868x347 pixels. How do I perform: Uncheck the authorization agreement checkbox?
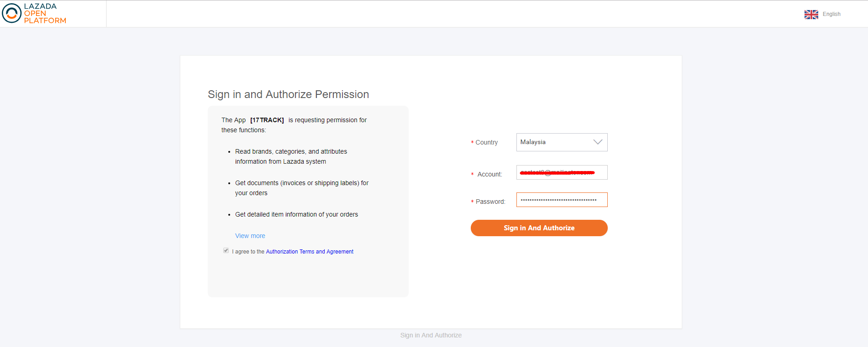click(x=226, y=250)
